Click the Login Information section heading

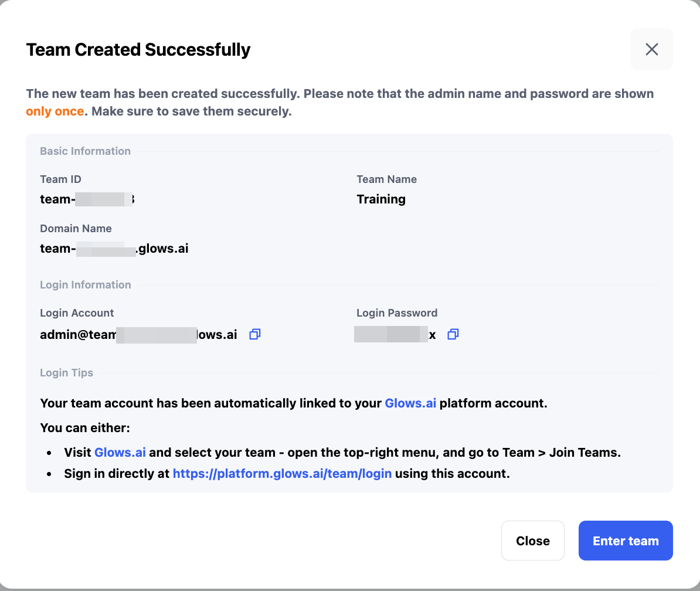click(85, 285)
